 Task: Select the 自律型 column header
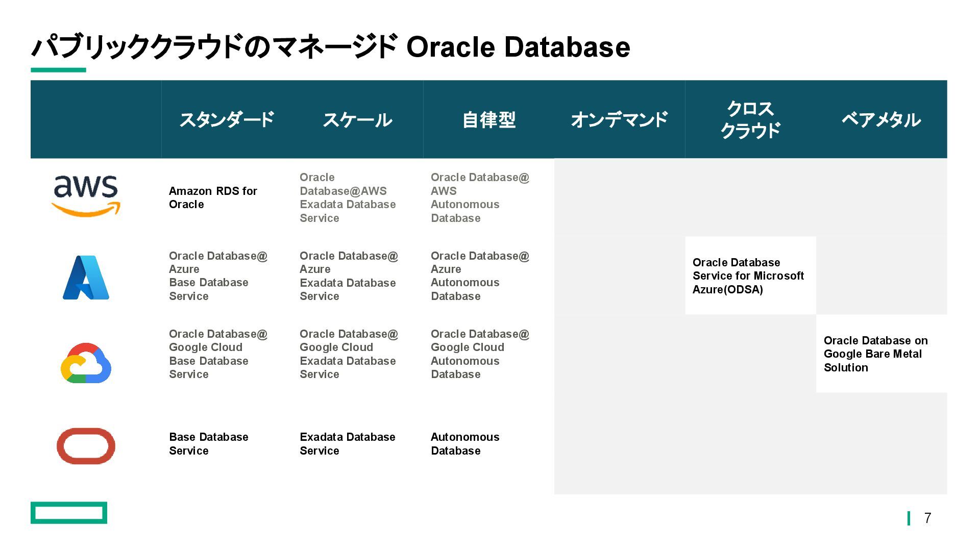[x=488, y=119]
